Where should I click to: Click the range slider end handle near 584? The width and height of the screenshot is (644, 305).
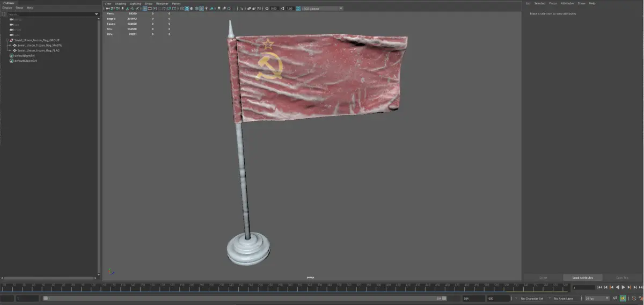pyautogui.click(x=443, y=298)
